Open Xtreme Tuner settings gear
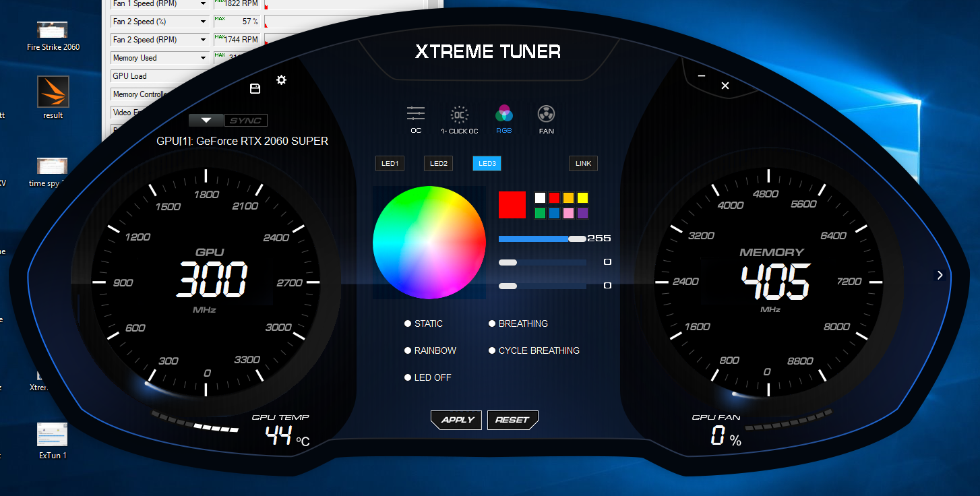This screenshot has height=496, width=980. point(282,80)
